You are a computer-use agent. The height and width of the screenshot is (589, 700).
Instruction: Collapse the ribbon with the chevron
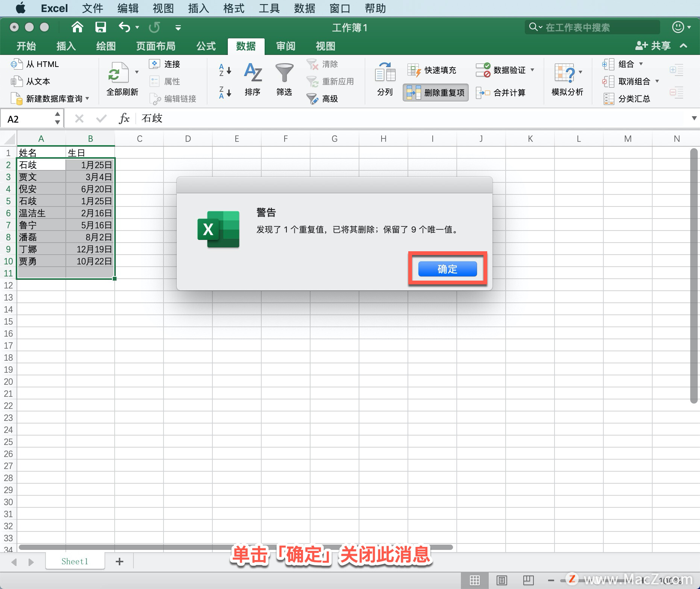(683, 46)
